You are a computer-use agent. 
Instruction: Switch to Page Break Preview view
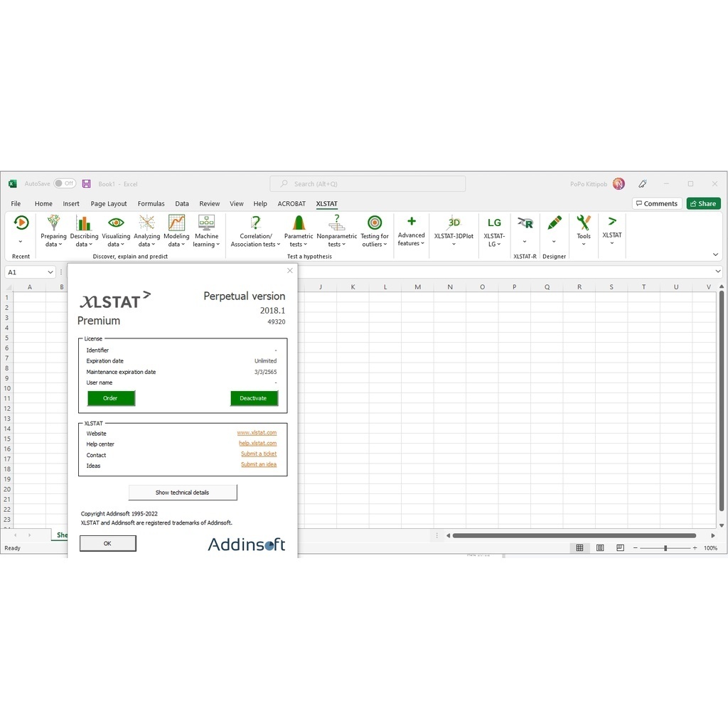(620, 548)
